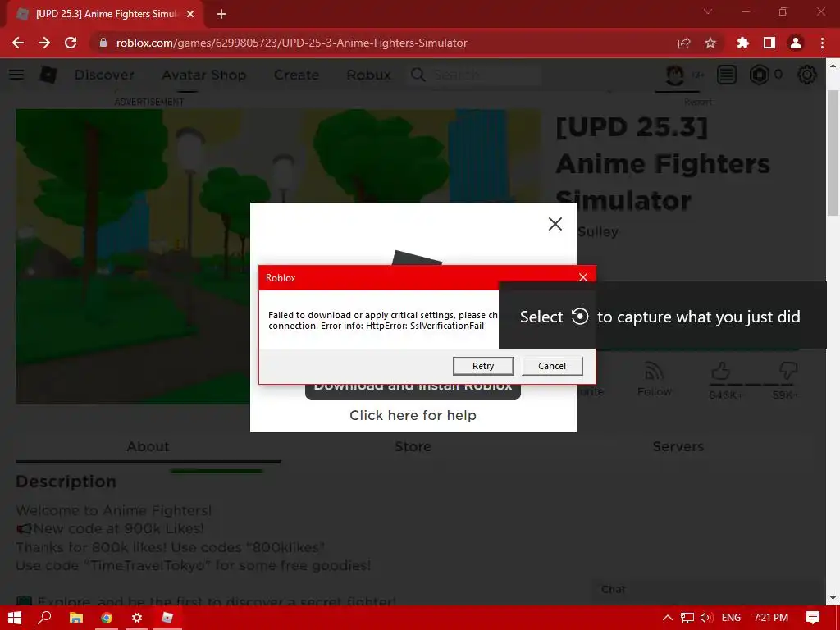Image resolution: width=840 pixels, height=630 pixels.
Task: Click the 7:21 PM taskbar clock
Action: pyautogui.click(x=770, y=618)
